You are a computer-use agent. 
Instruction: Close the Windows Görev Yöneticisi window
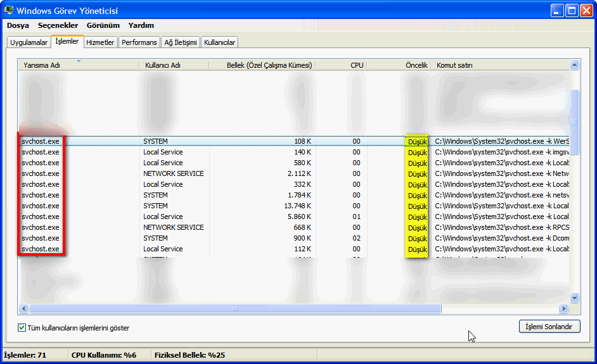[586, 10]
